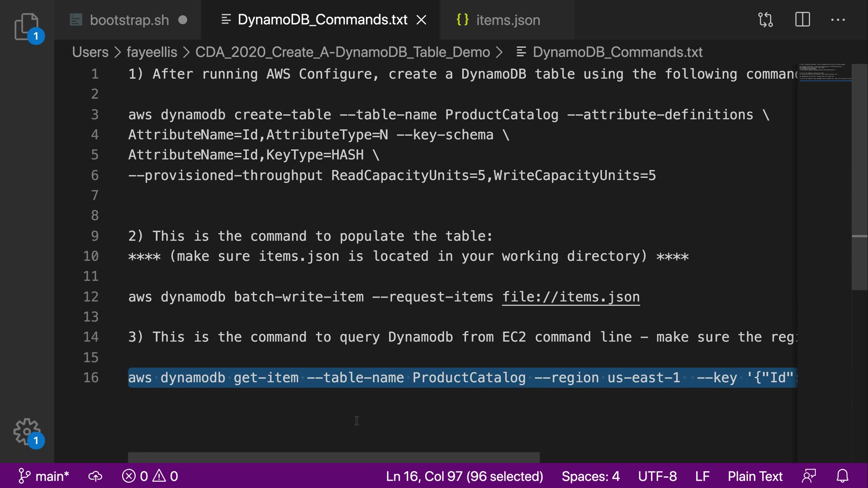Open the Explorer files icon in activity bar
The image size is (868, 488).
click(x=26, y=26)
